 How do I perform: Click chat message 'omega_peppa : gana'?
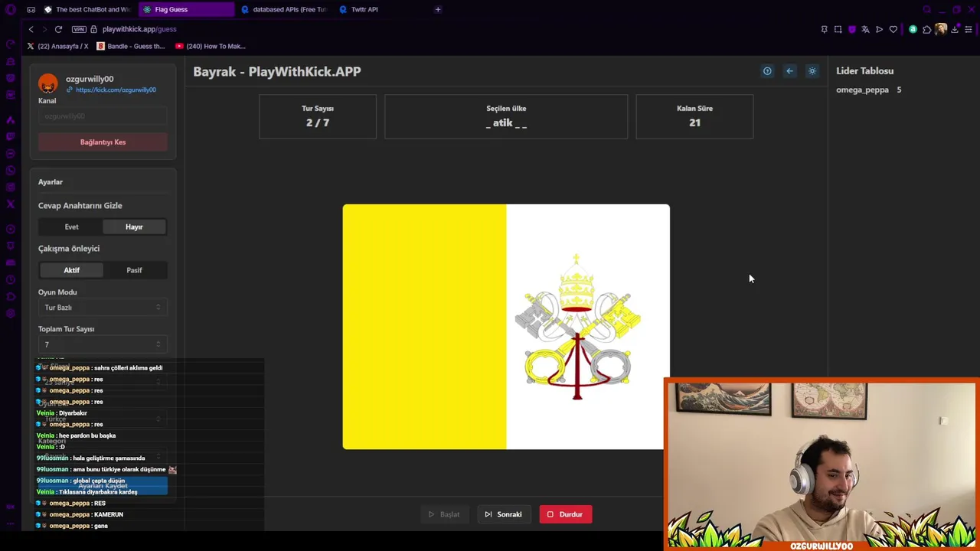pyautogui.click(x=72, y=526)
